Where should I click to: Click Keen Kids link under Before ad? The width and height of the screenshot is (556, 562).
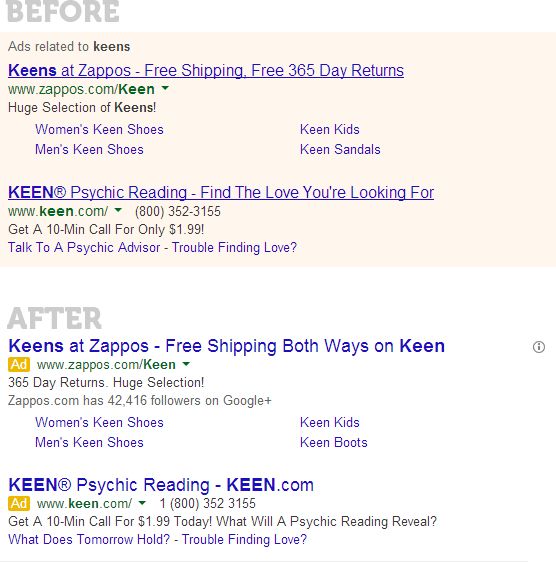(x=330, y=129)
